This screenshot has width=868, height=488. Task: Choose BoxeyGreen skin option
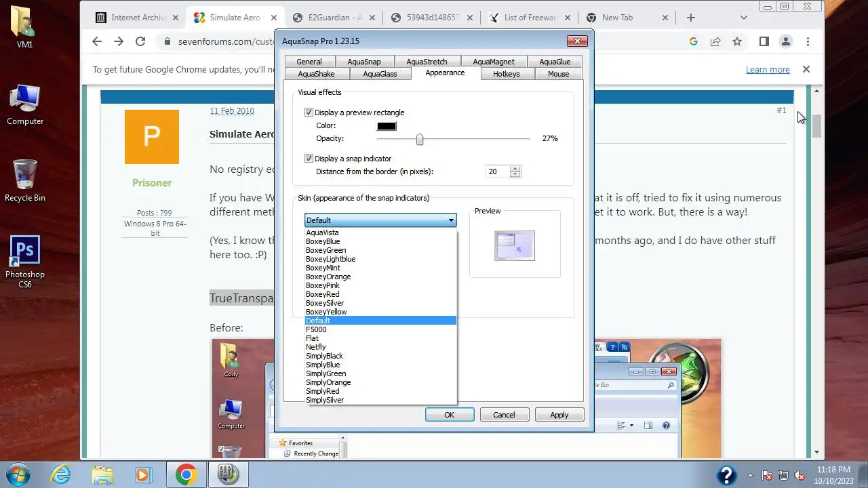380,250
